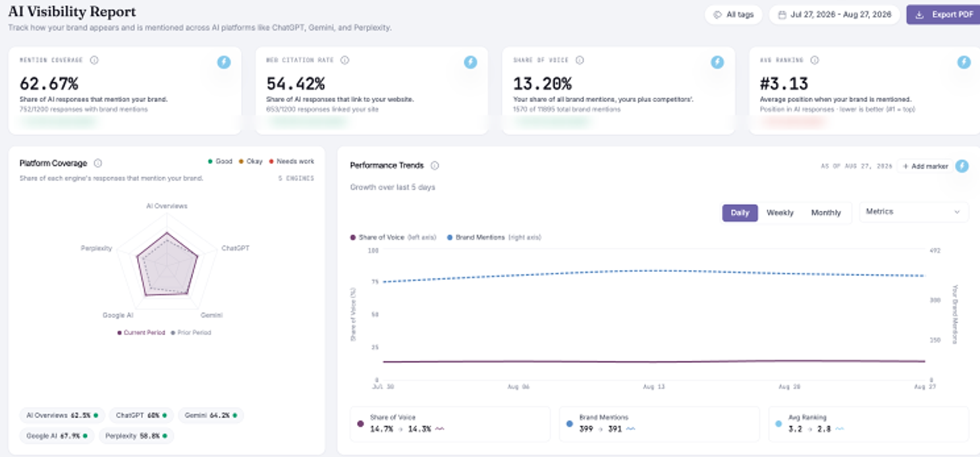Click the 54.42% citation rate value

click(296, 84)
